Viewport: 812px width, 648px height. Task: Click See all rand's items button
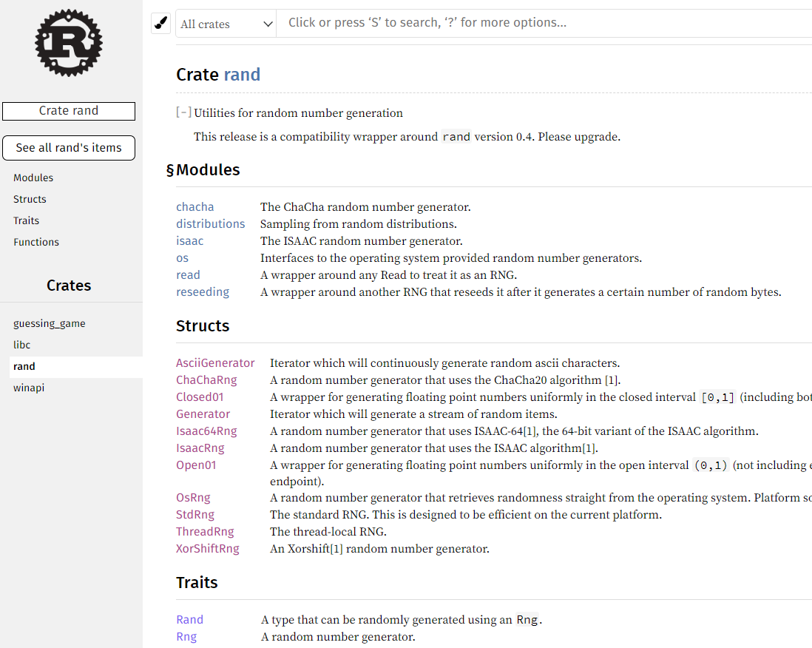pyautogui.click(x=69, y=148)
